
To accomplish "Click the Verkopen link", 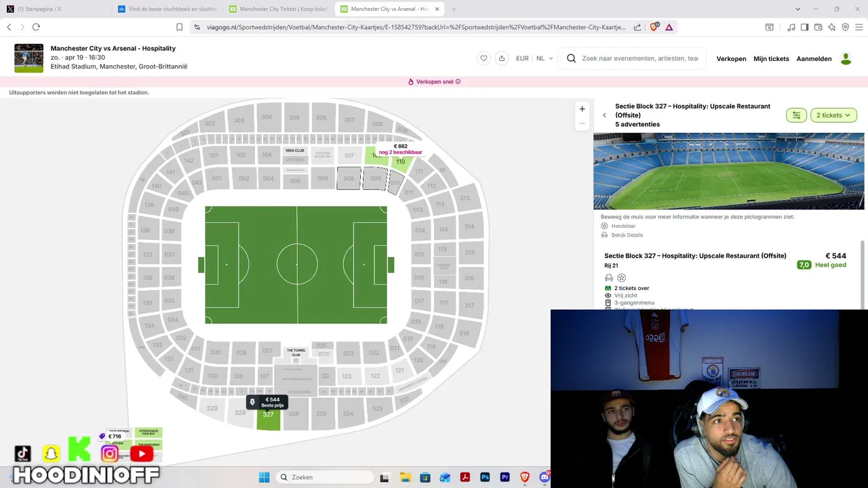I will coord(731,59).
